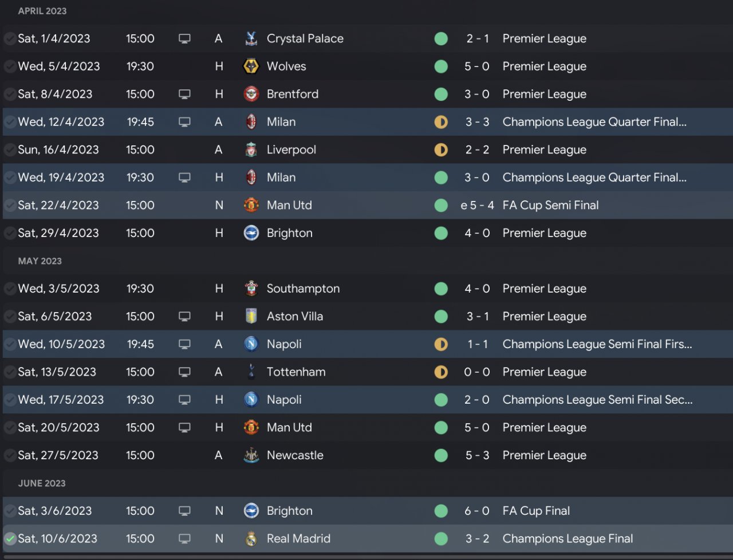Click the MAY 2023 month header

click(x=40, y=261)
